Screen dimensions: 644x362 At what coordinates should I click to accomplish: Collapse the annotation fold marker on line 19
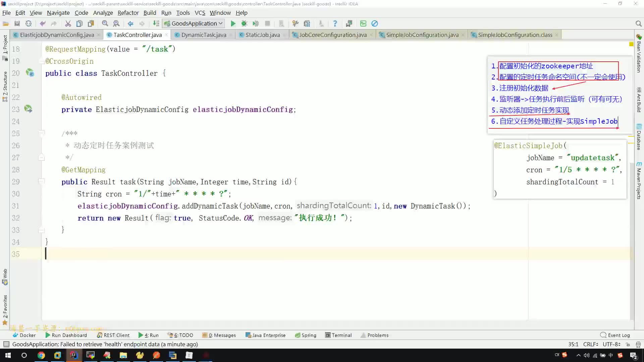coord(42,61)
